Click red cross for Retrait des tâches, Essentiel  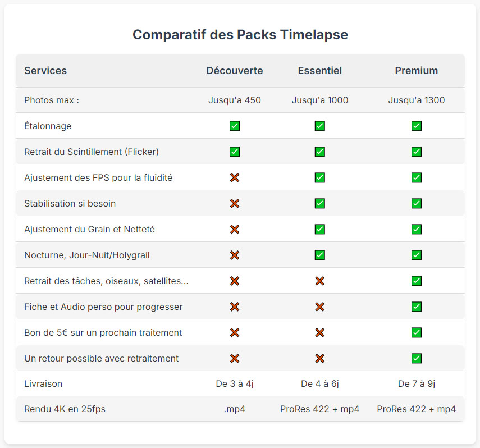[319, 281]
